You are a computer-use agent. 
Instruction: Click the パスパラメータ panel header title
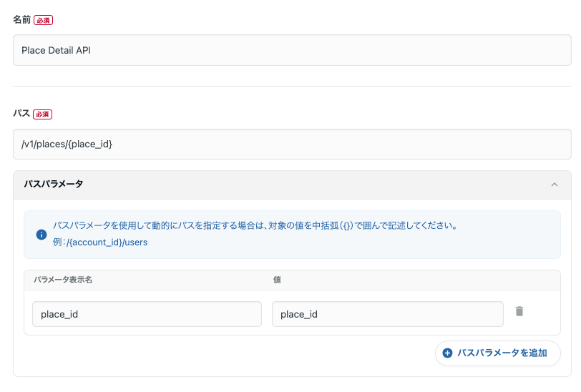coord(54,185)
